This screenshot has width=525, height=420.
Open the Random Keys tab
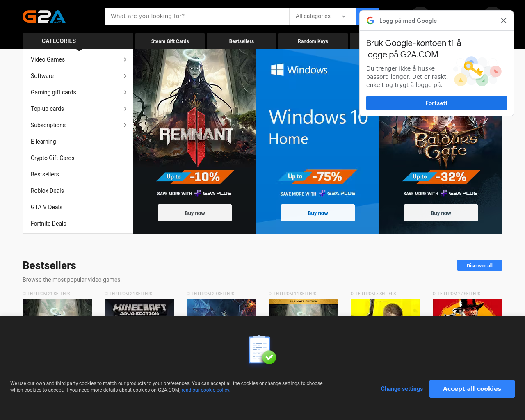(x=313, y=41)
